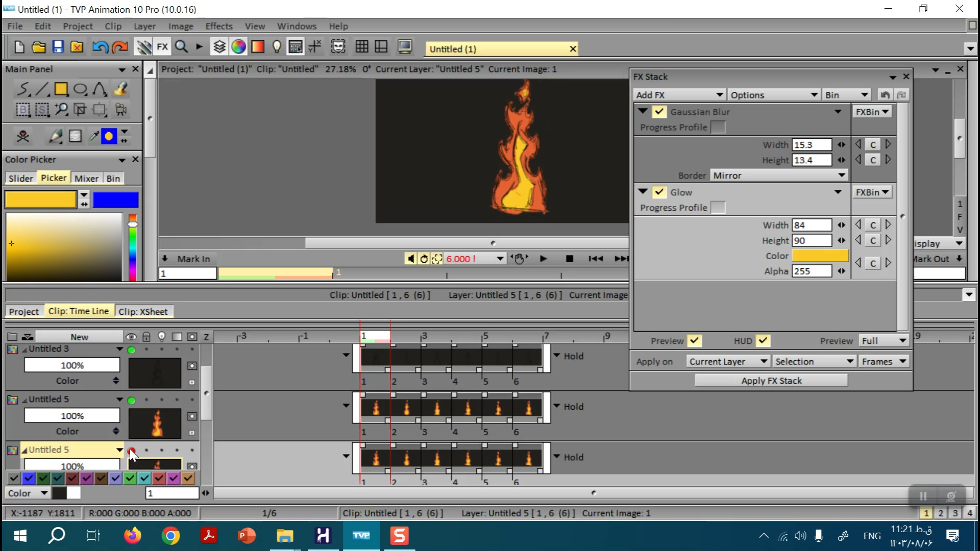This screenshot has height=551, width=980.
Task: Click the undo arrow in toolbar
Action: pos(100,47)
